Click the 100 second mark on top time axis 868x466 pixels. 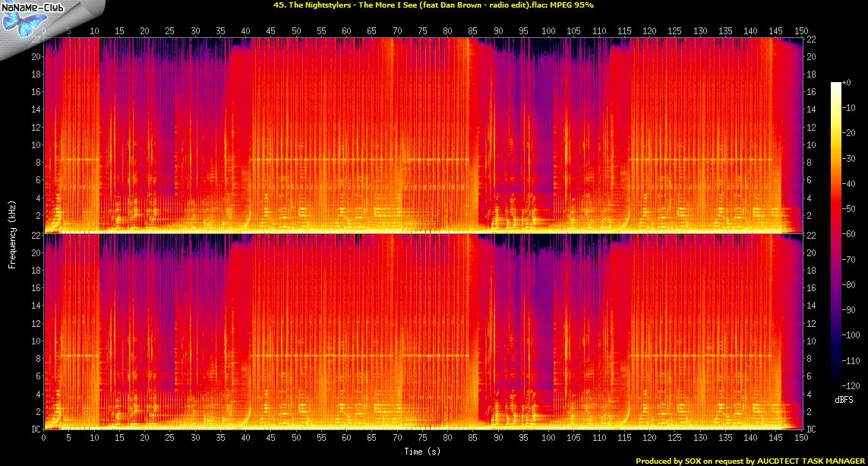[548, 31]
